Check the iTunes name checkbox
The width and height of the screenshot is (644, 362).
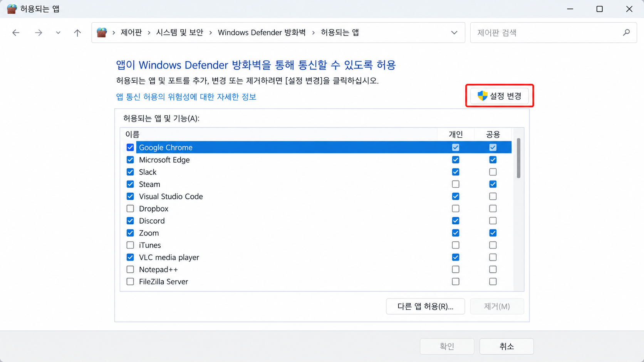coord(130,245)
